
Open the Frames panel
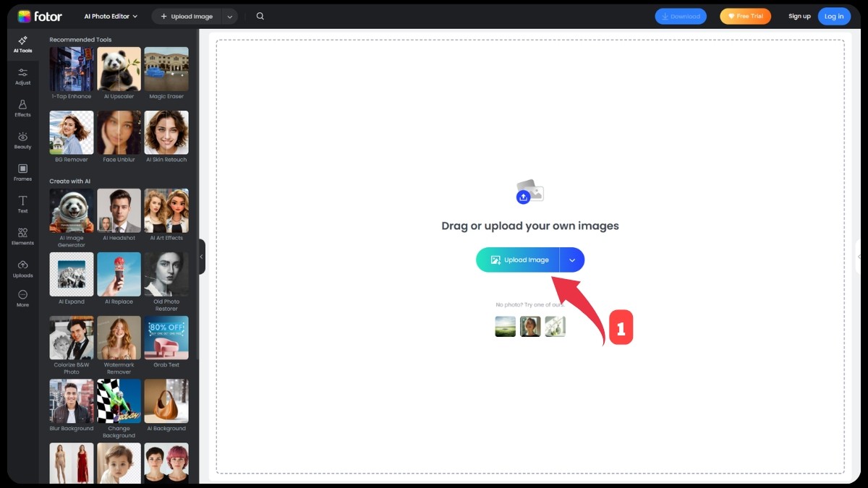[22, 172]
